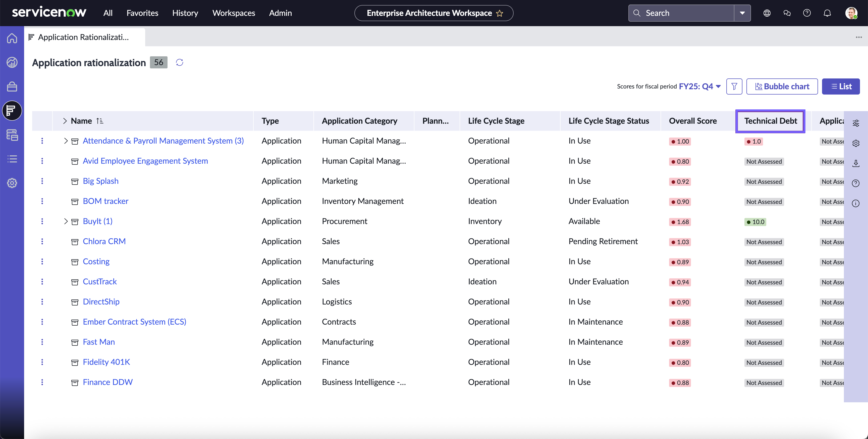Open the server catalog icon in the sidebar
Viewport: 868px width, 439px height.
pyautogui.click(x=12, y=135)
